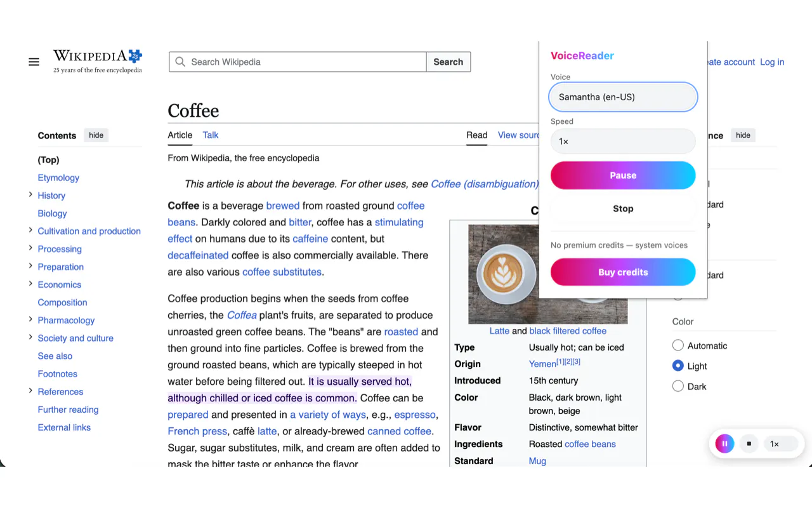Click the brewed link in first paragraph
Image resolution: width=812 pixels, height=508 pixels.
pyautogui.click(x=283, y=206)
